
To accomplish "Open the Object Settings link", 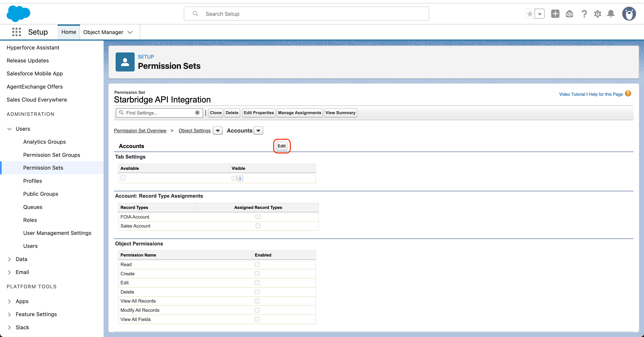I will tap(195, 131).
